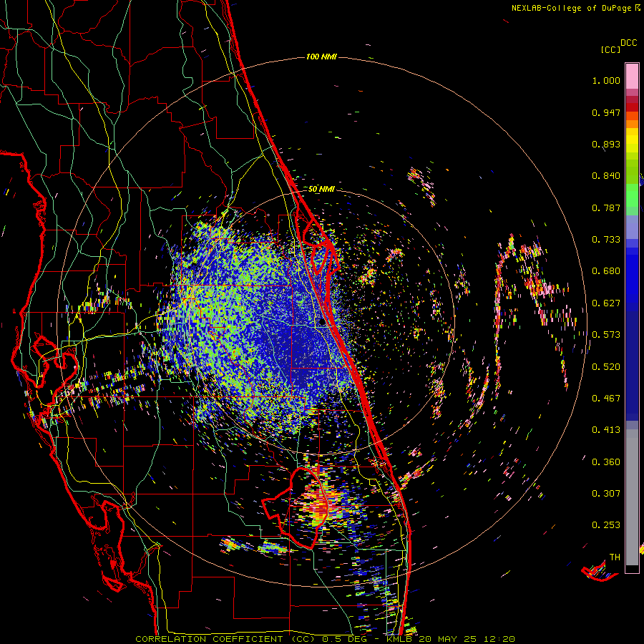This screenshot has height=644, width=644.
Task: Click the 0.680 scale value
Action: pyautogui.click(x=606, y=271)
